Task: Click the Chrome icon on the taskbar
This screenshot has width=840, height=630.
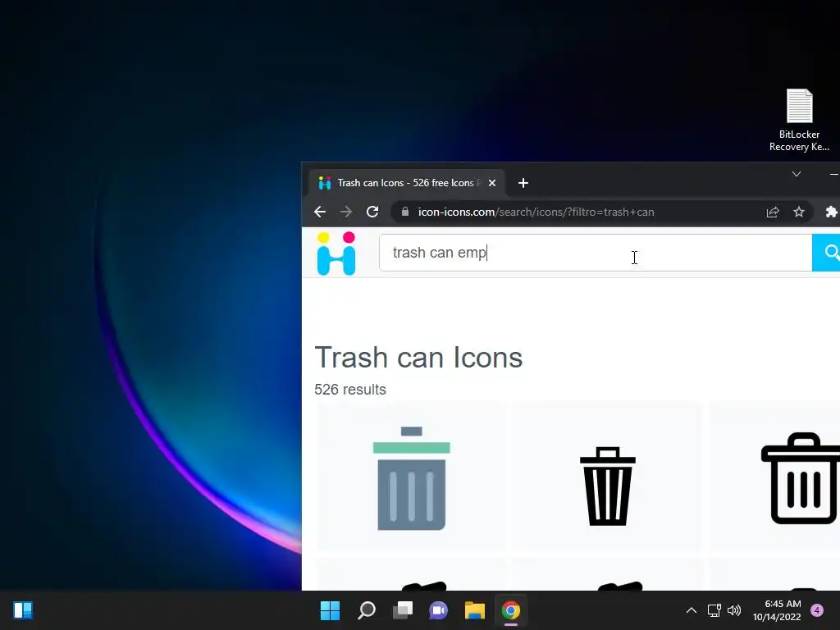Action: 510,610
